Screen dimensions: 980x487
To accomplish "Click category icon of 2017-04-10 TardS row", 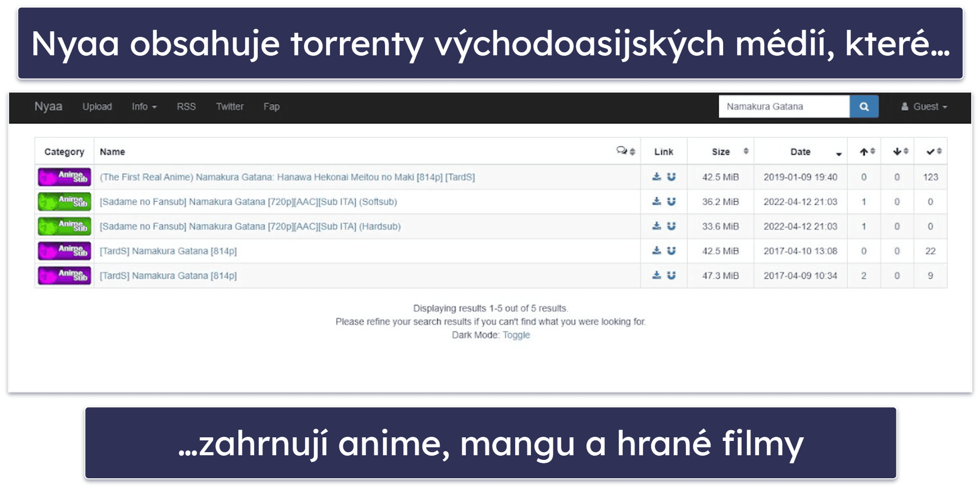I will [65, 251].
